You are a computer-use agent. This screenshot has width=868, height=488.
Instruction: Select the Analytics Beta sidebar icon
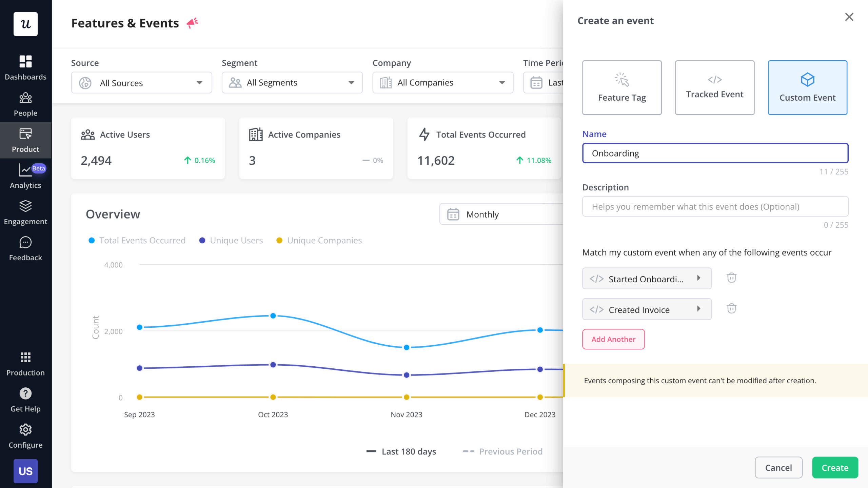(25, 175)
